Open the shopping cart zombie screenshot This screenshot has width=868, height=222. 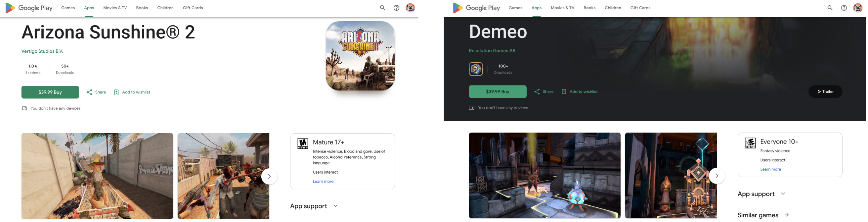click(x=97, y=176)
